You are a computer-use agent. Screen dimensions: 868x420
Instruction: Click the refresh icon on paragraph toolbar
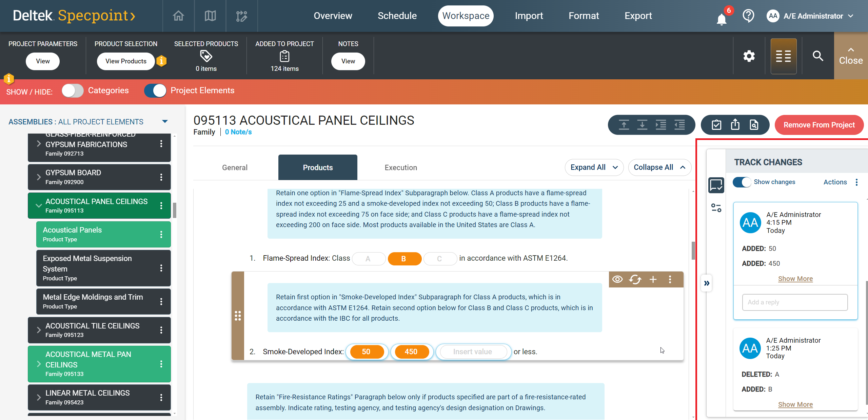click(x=635, y=279)
